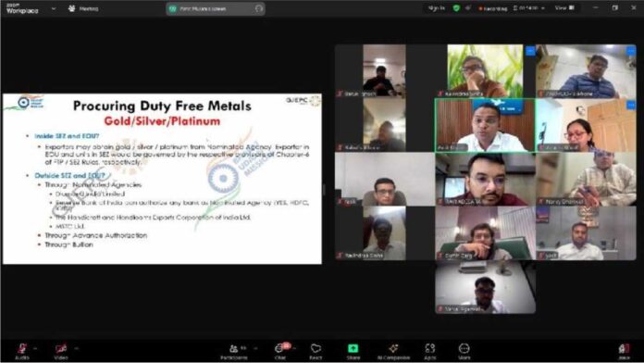
Task: Click the icon beside the green shield
Action: (x=468, y=7)
